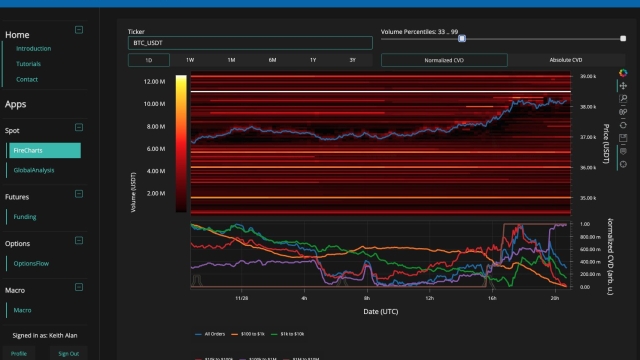Image resolution: width=640 pixels, height=360 pixels.
Task: Open the Funding app
Action: [x=25, y=217]
